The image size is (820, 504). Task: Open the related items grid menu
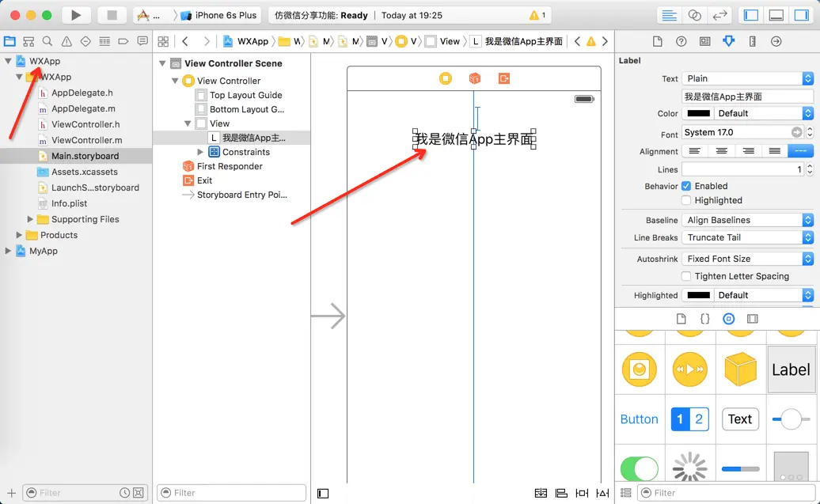click(163, 41)
